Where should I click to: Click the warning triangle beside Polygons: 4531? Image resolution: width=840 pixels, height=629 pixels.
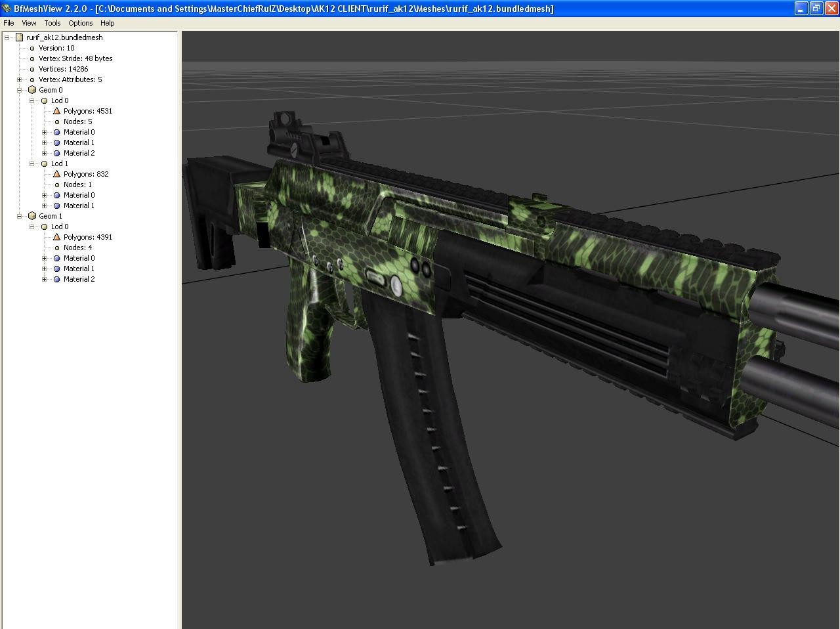click(56, 111)
